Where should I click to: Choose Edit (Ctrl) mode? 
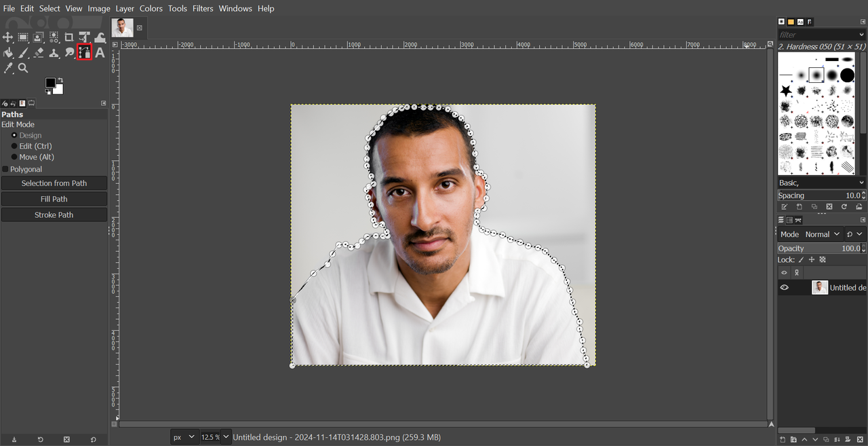click(x=31, y=146)
